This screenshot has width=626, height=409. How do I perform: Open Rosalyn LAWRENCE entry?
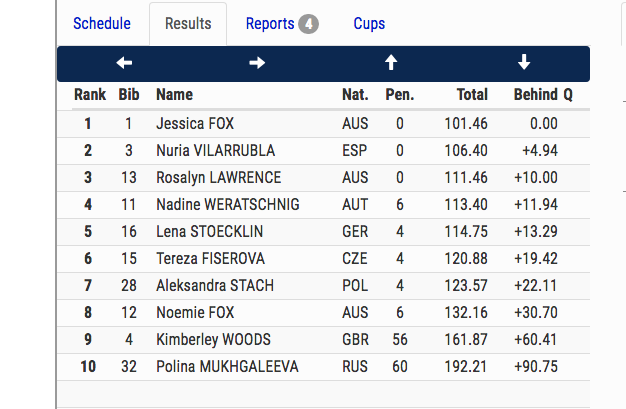click(218, 178)
